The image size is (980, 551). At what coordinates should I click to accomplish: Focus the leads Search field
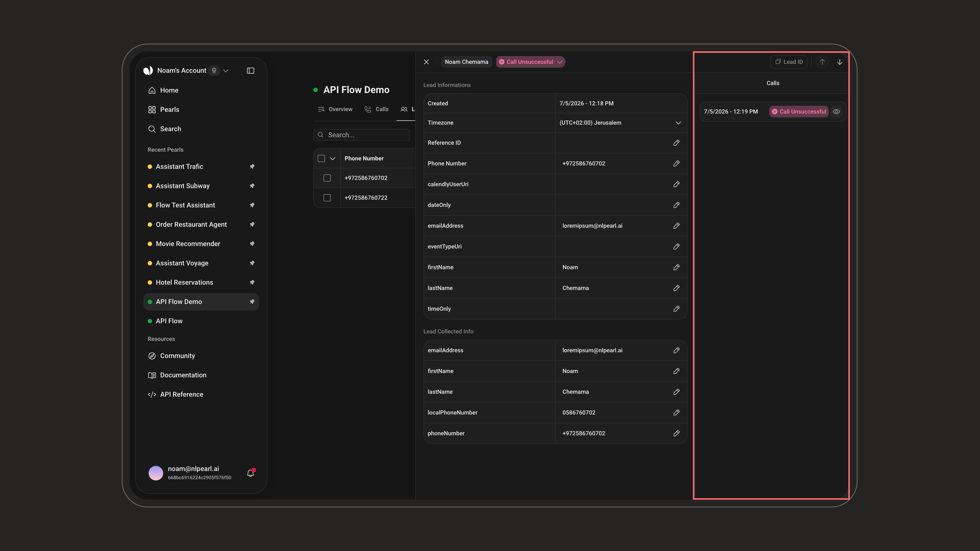(x=361, y=135)
